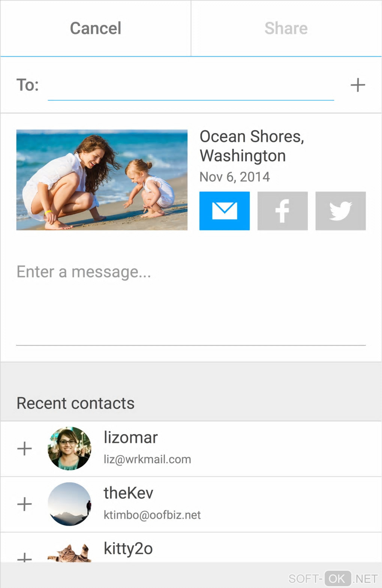Tap lizomar's profile picture

[x=69, y=448]
